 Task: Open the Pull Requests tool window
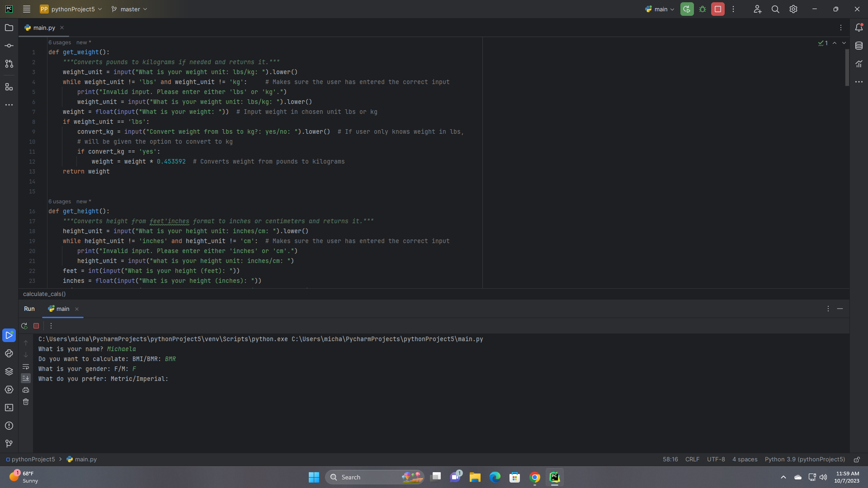[9, 64]
